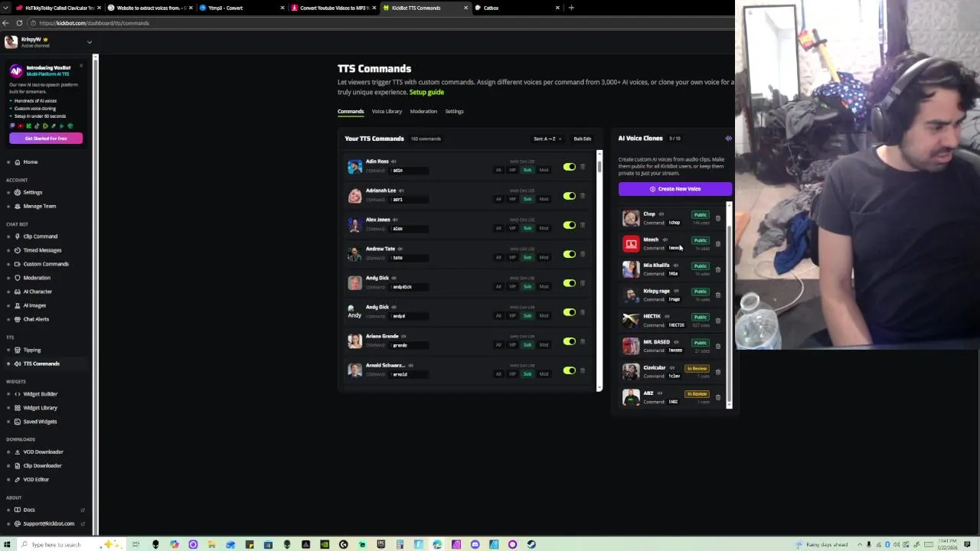Image resolution: width=980 pixels, height=551 pixels.
Task: Open the Docs link in sidebar
Action: point(29,510)
